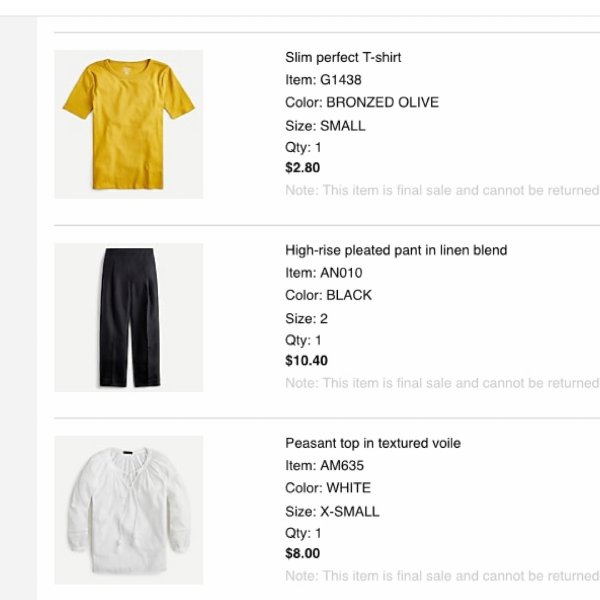The image size is (600, 600).
Task: Select the Item: AM635 text
Action: (324, 466)
